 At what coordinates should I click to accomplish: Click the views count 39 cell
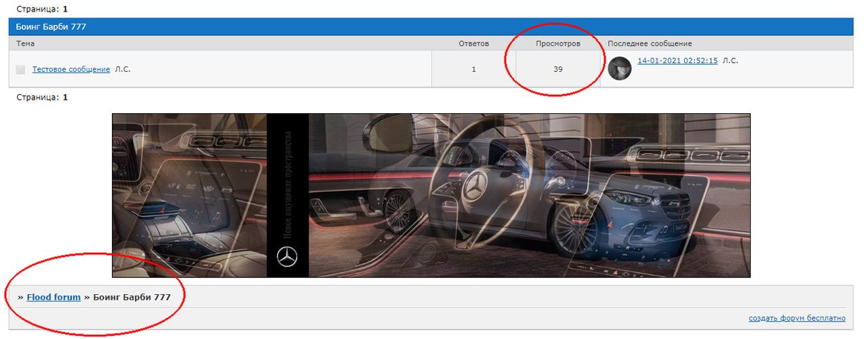coord(558,69)
